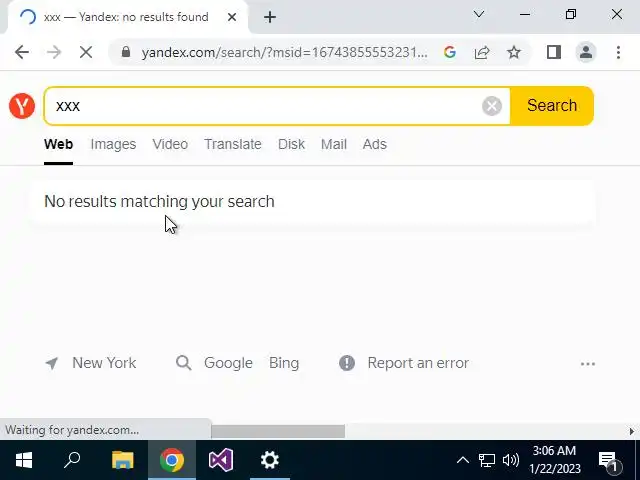Image resolution: width=640 pixels, height=480 pixels.
Task: Click the exclamation mark error icon
Action: pos(347,363)
